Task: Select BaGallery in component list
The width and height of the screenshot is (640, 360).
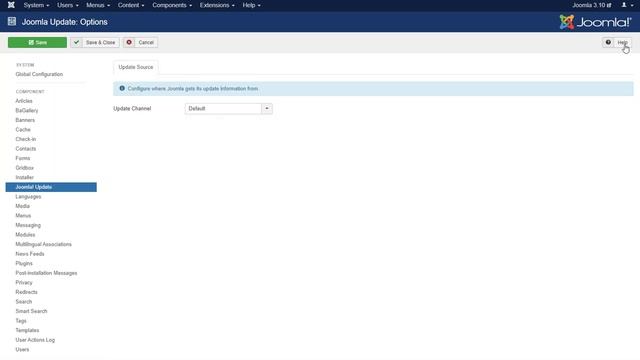Action: (x=27, y=110)
